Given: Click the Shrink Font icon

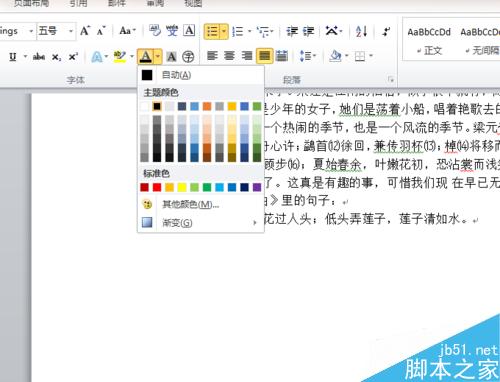Looking at the screenshot, I should coord(101,31).
